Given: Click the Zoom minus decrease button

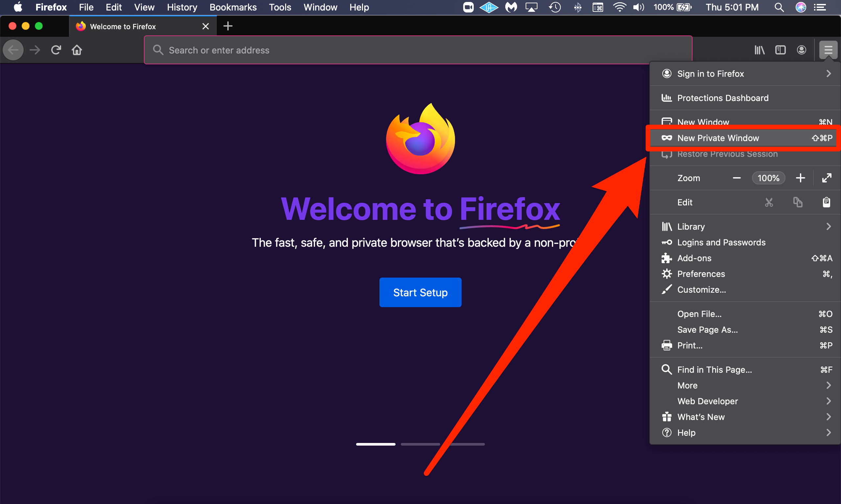Looking at the screenshot, I should (736, 178).
